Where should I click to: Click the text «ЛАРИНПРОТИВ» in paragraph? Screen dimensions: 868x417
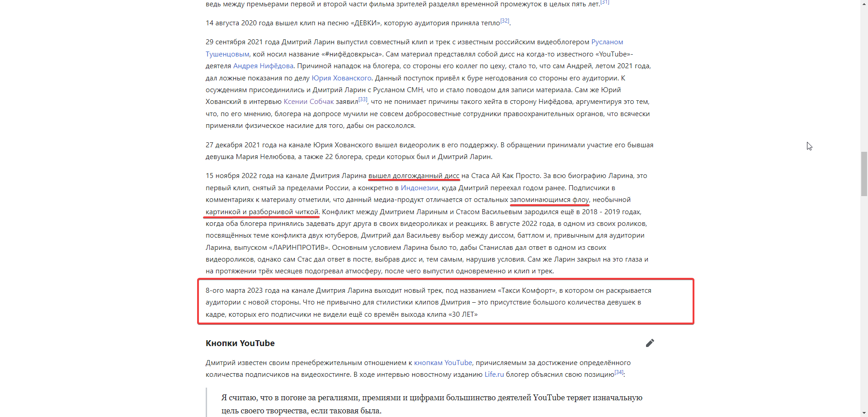coord(299,248)
